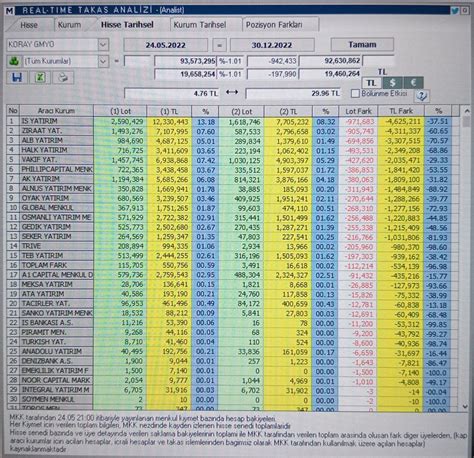
Task: Expand the KORAY GMYO stock dropdown
Action: (103, 44)
